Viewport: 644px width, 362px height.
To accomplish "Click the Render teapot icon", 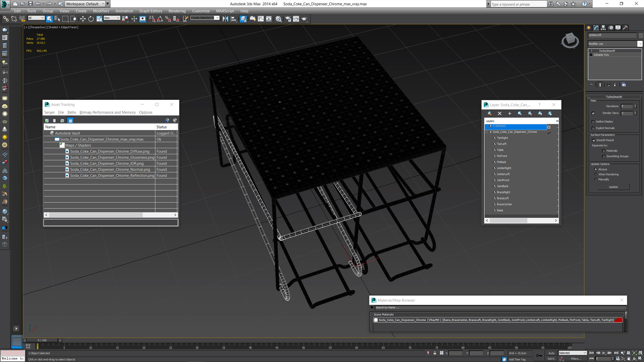I will [304, 19].
